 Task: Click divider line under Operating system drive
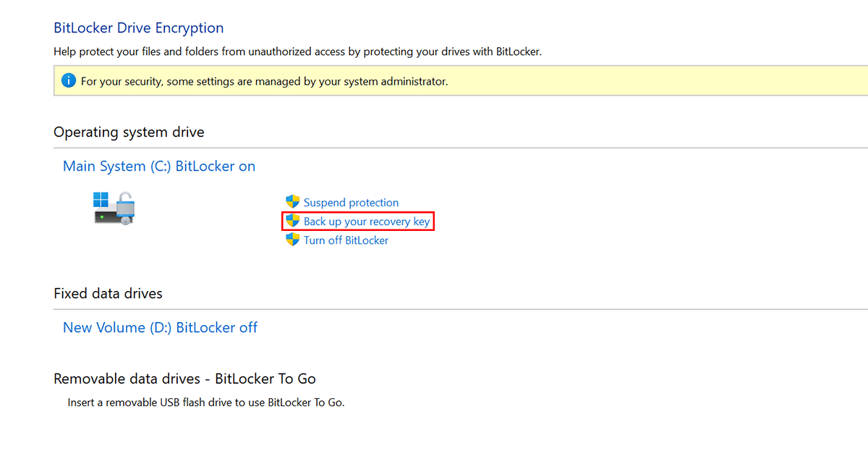(434, 148)
